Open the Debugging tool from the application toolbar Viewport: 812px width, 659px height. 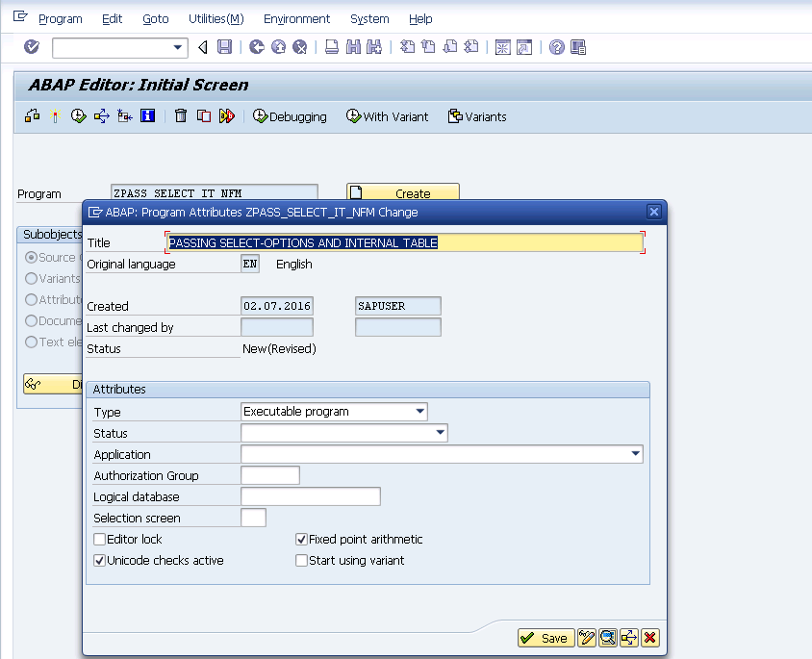[x=290, y=116]
